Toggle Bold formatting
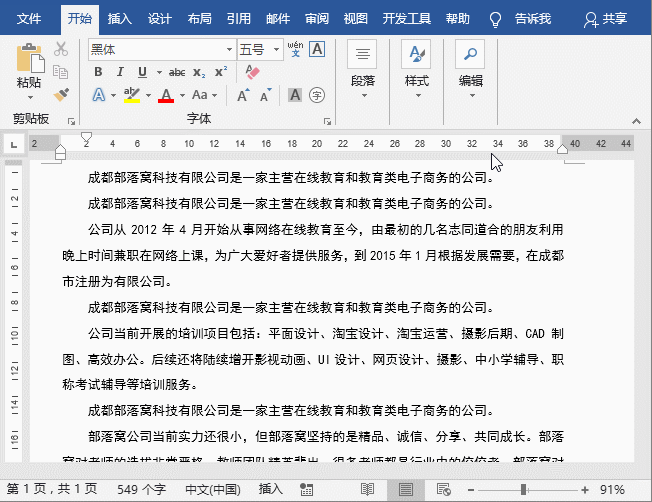This screenshot has width=652, height=502. tap(98, 72)
